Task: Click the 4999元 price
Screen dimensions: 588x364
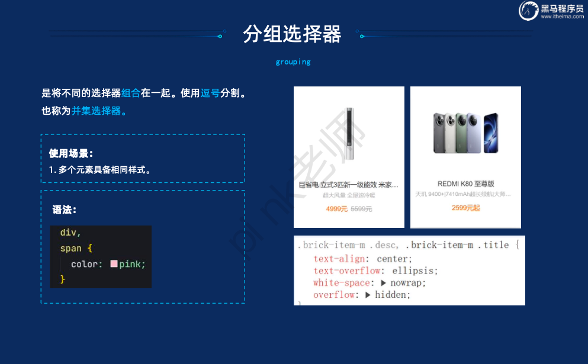Action: 337,209
